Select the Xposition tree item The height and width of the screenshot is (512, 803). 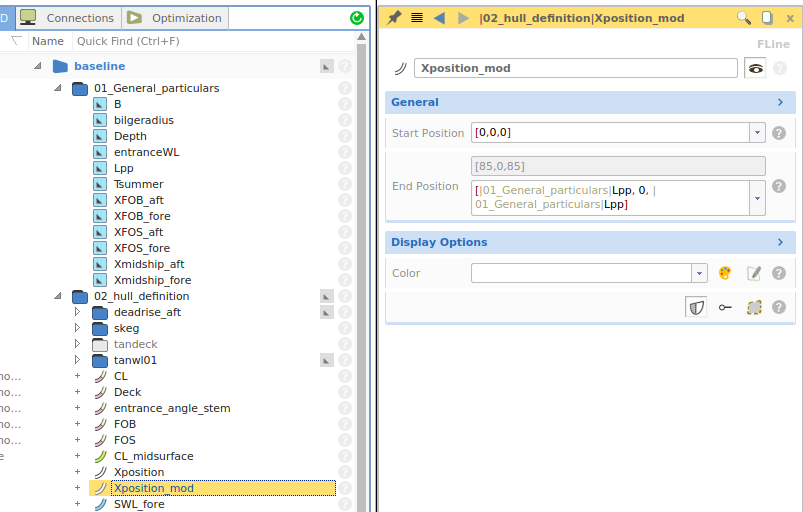pyautogui.click(x=139, y=472)
